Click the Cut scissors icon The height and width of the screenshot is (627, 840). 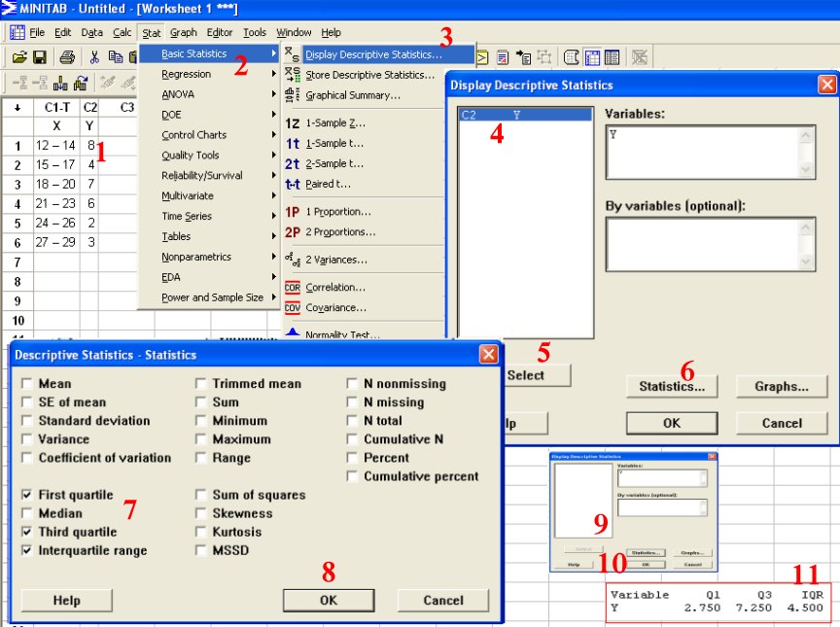(95, 56)
